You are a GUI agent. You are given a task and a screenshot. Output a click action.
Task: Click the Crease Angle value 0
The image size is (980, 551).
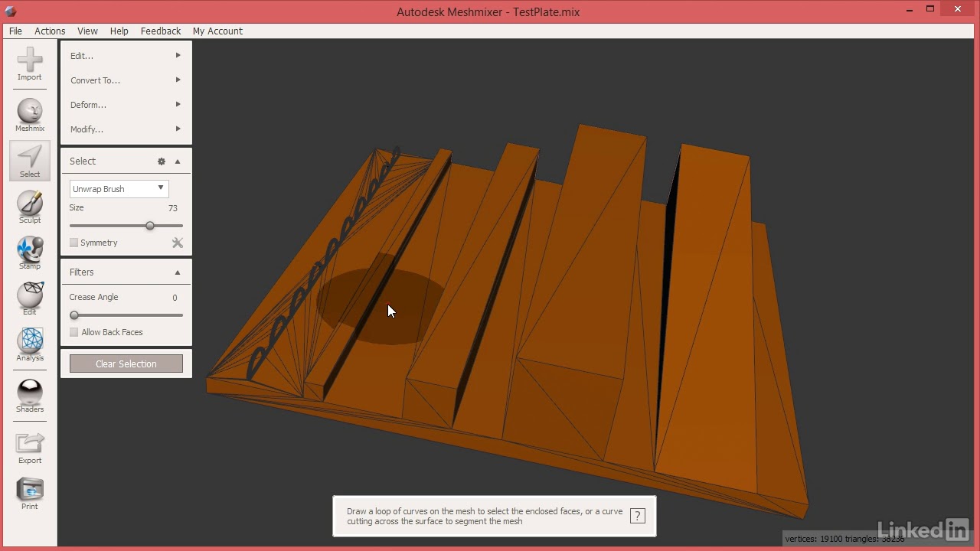tap(175, 298)
